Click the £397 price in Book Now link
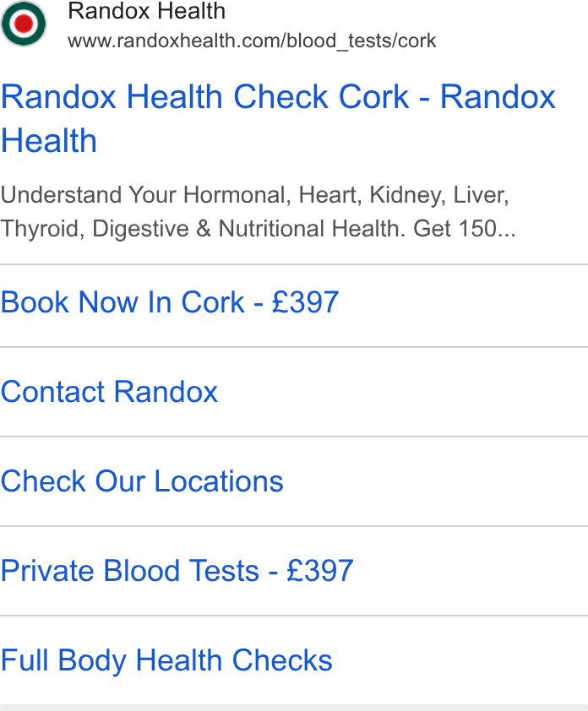Viewport: 588px width, 711px height. (x=305, y=302)
